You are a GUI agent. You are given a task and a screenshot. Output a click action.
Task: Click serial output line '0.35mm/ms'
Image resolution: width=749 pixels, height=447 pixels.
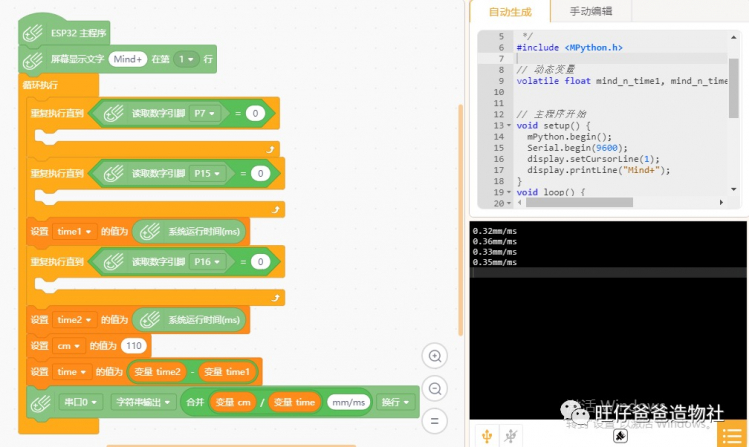pyautogui.click(x=494, y=263)
